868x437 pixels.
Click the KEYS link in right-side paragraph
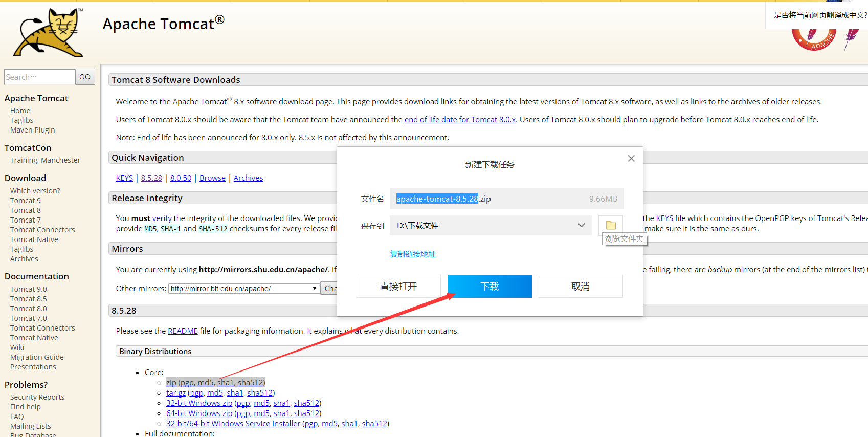pos(664,218)
